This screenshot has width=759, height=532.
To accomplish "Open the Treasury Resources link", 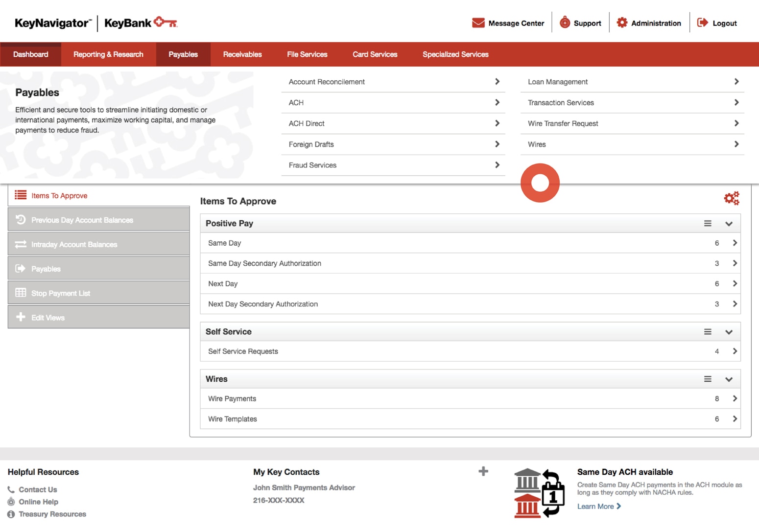I will [52, 514].
